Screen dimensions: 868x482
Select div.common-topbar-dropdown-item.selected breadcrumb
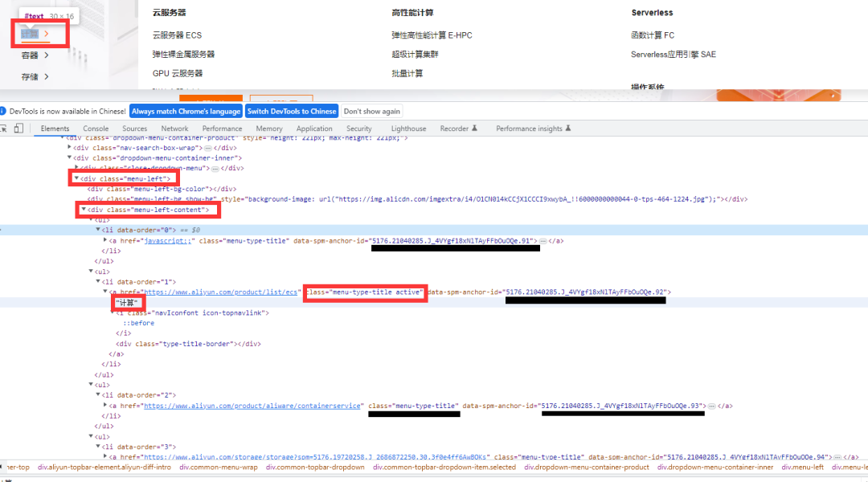[444, 468]
